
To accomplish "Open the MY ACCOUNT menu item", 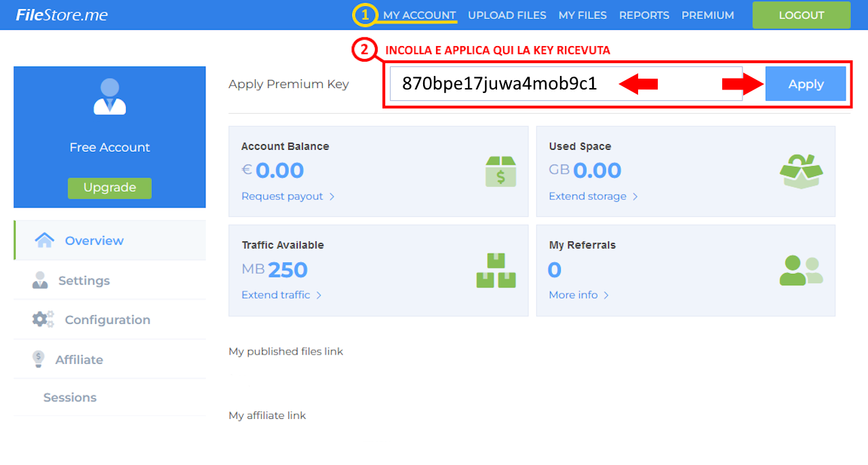I will click(419, 15).
